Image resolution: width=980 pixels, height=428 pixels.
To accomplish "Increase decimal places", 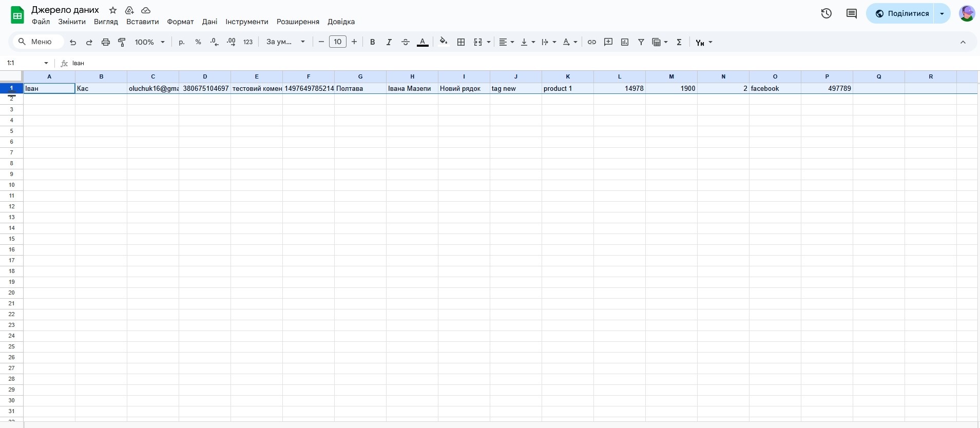I will (231, 42).
